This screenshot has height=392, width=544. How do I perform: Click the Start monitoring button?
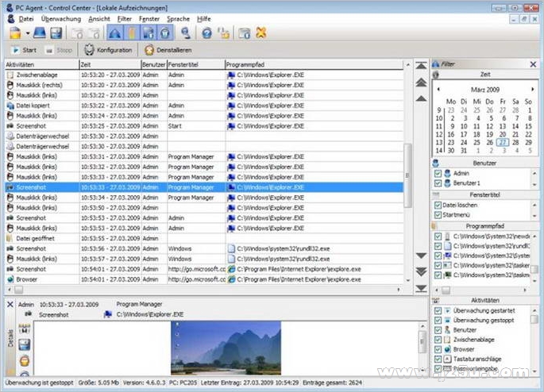(x=24, y=50)
